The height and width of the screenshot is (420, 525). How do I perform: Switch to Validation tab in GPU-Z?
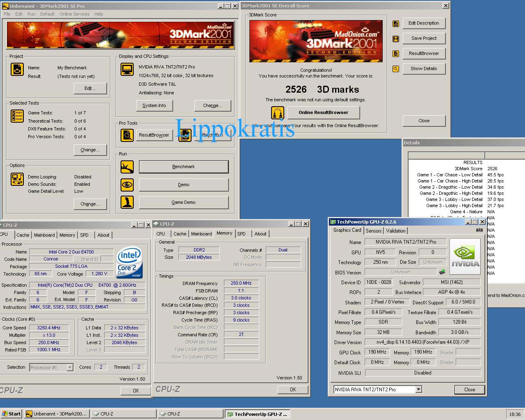coord(396,231)
